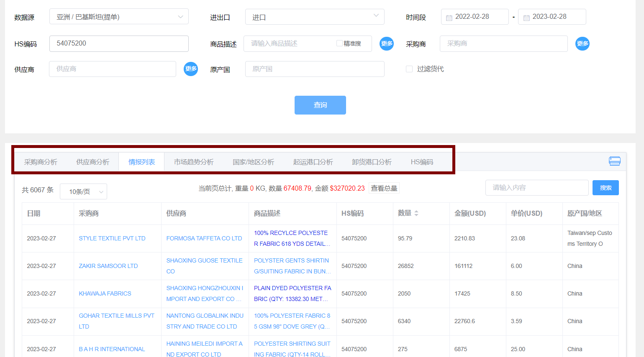Click the start date 2022-02-28 field
This screenshot has height=357, width=644.
pyautogui.click(x=475, y=17)
